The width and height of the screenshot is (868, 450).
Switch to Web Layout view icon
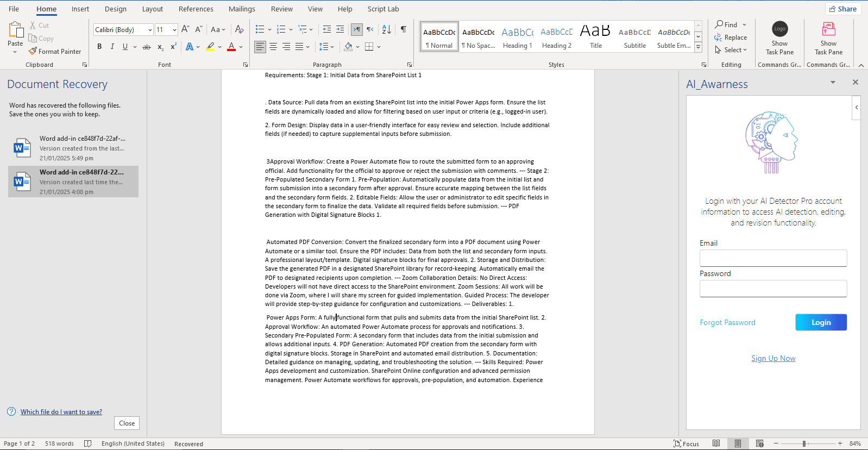pos(760,443)
